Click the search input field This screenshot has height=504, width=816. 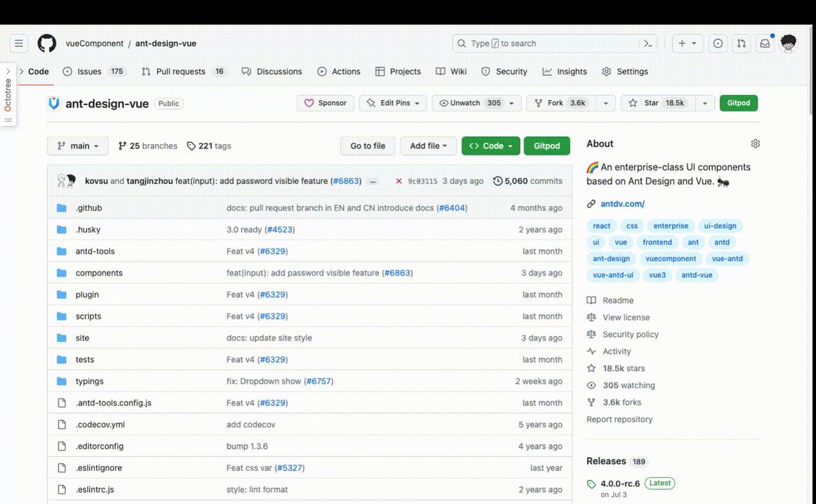coord(548,43)
